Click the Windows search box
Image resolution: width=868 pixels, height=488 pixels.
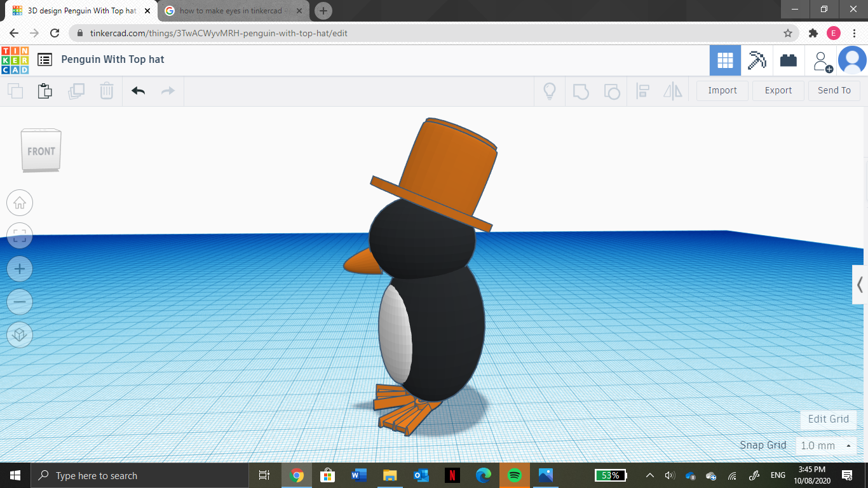139,475
